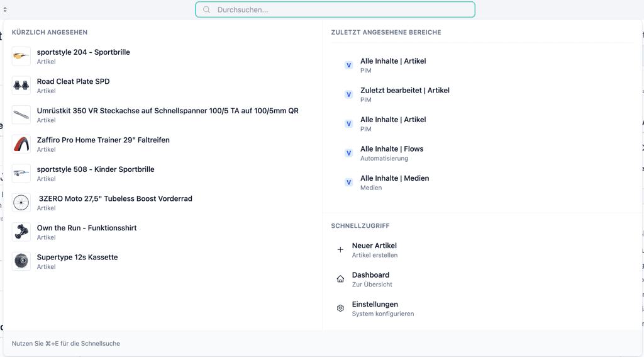
Task: Click the V icon beside Alle Inhalte Medien
Action: coord(348,183)
